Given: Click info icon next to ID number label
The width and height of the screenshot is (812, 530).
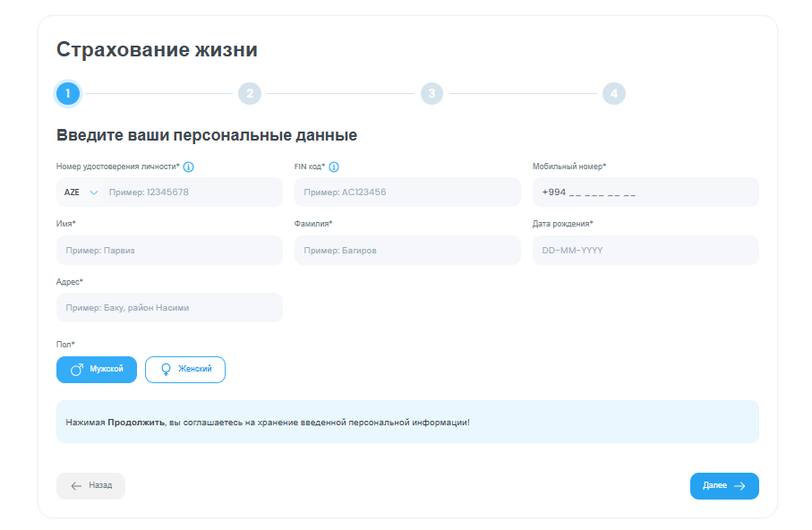Looking at the screenshot, I should tap(189, 167).
